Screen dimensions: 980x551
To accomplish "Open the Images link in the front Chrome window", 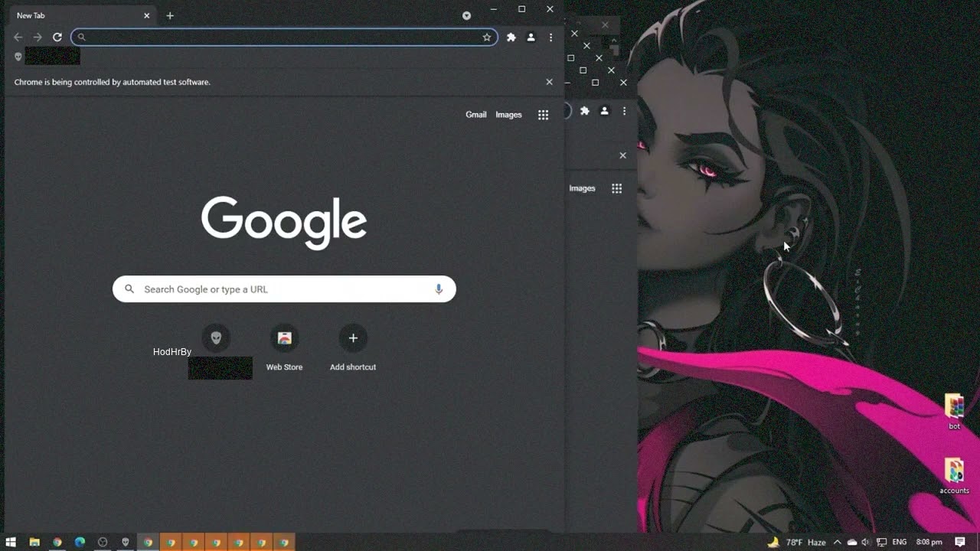I will 508,115.
